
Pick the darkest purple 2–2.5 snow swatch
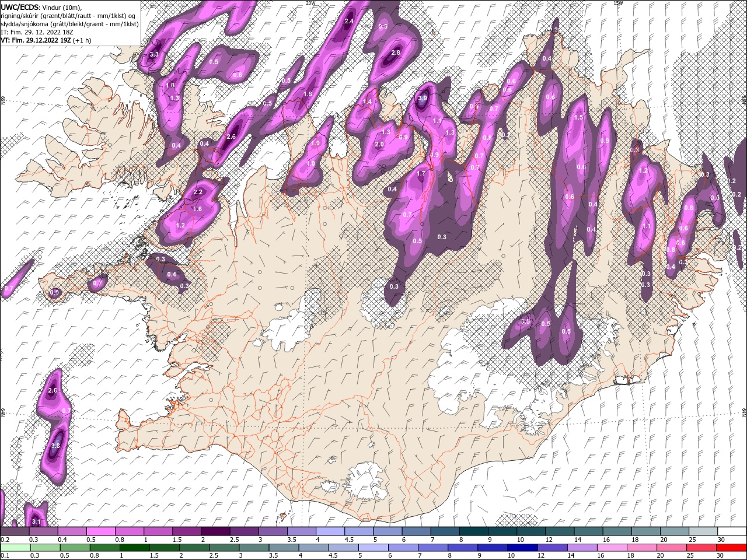coord(215,531)
